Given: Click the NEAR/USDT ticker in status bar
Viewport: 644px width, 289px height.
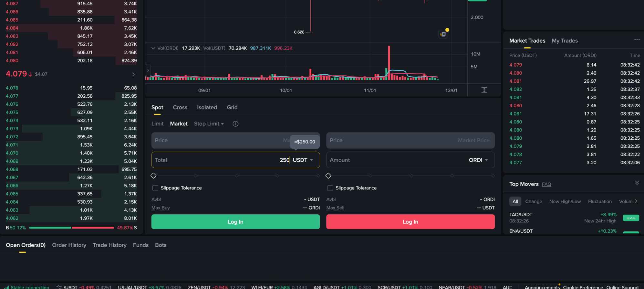Looking at the screenshot, I should (x=467, y=287).
